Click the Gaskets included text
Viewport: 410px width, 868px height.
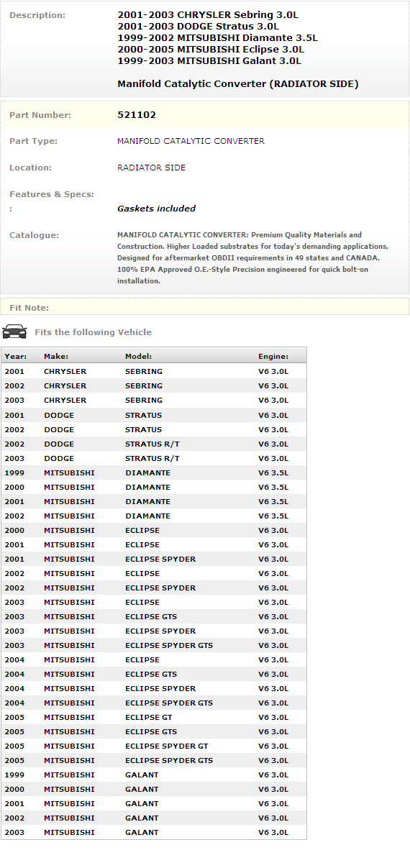tap(156, 209)
